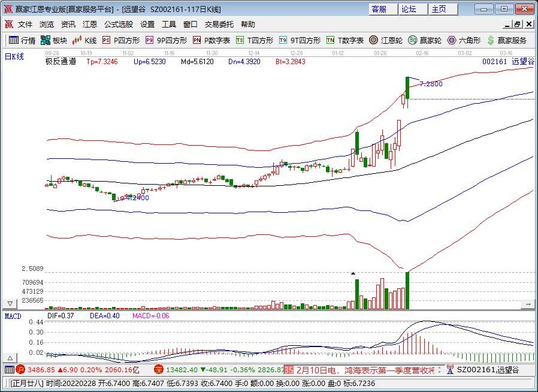Click the 7.2800 high price label
This screenshot has width=538, height=392.
pos(431,84)
